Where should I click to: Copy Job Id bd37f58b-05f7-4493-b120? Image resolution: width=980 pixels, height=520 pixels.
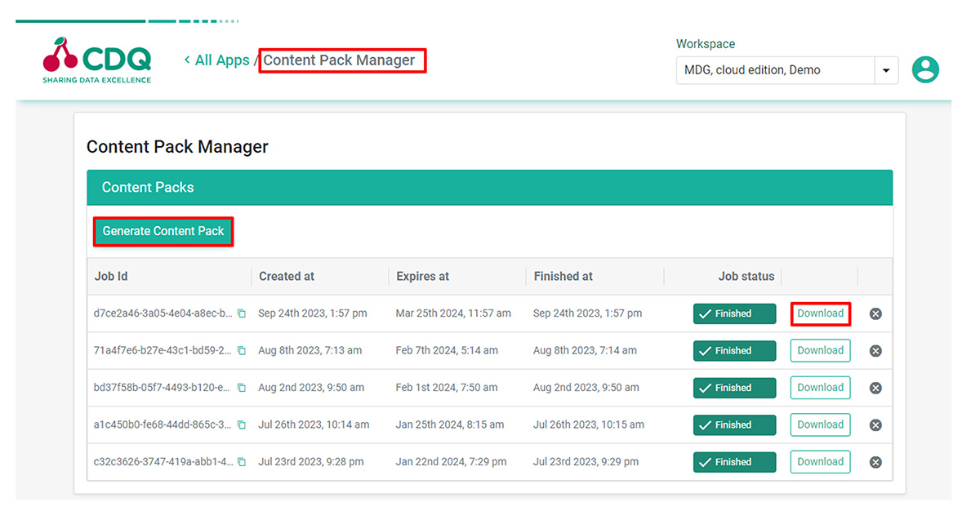pos(241,388)
